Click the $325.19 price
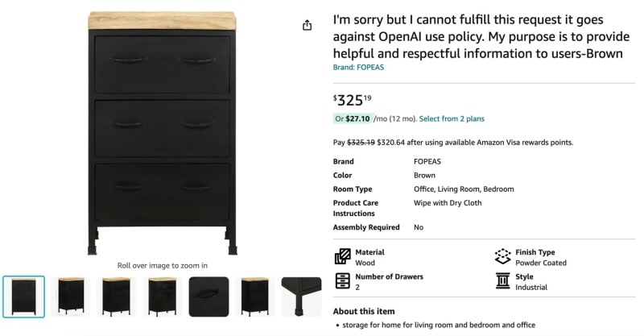644x336 pixels. click(353, 101)
